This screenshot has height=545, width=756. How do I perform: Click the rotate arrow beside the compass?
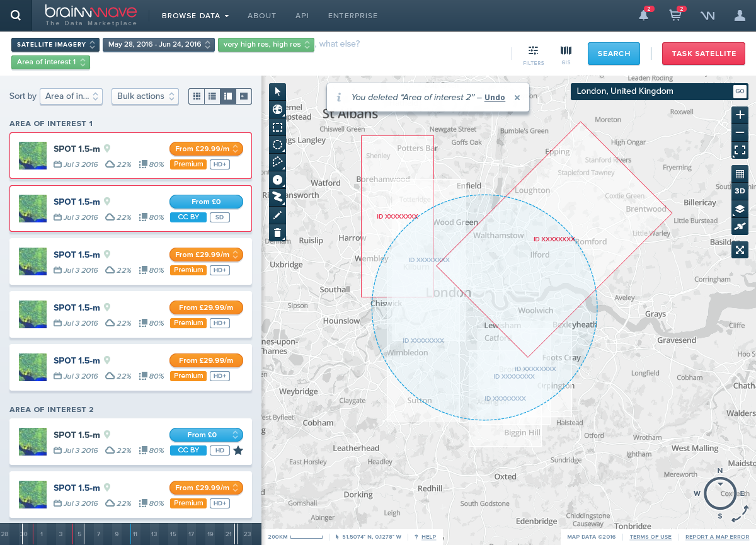[740, 515]
